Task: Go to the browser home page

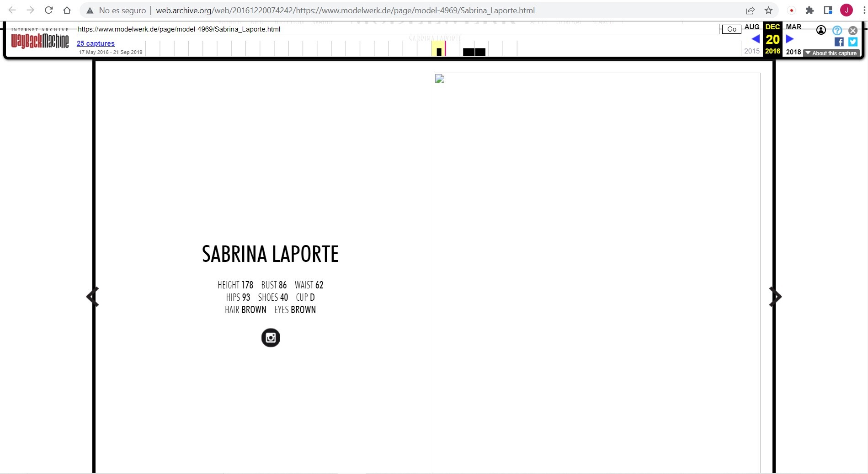Action: (x=67, y=10)
